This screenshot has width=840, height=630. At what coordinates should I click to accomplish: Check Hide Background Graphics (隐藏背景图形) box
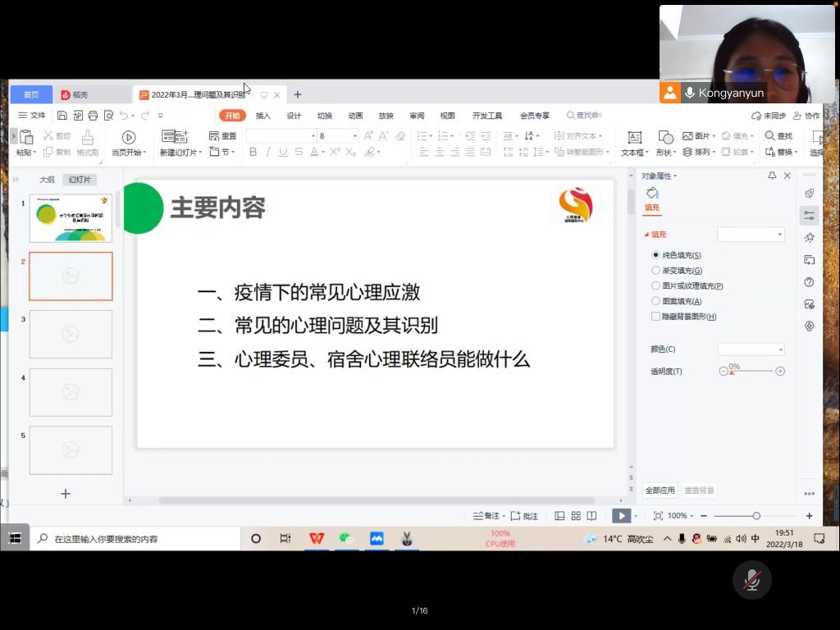pos(655,317)
